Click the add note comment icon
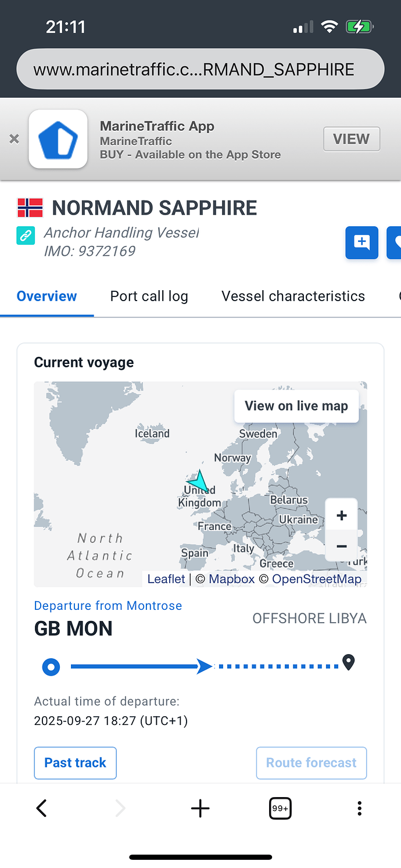Viewport: 401px width, 868px height. coord(361,242)
